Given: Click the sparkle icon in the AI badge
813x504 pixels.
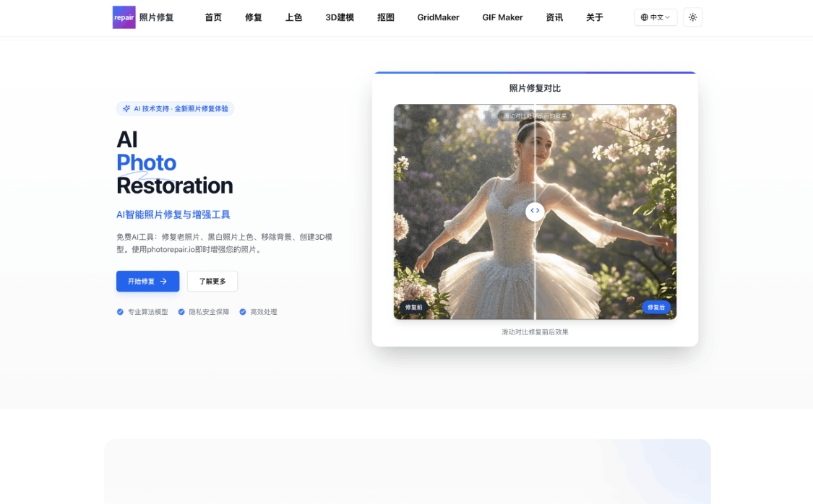Looking at the screenshot, I should (x=126, y=108).
